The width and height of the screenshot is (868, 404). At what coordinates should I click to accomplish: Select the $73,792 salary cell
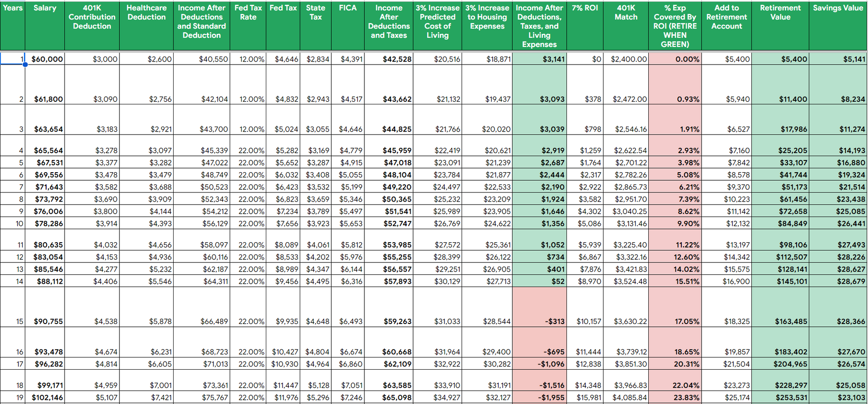pos(45,199)
